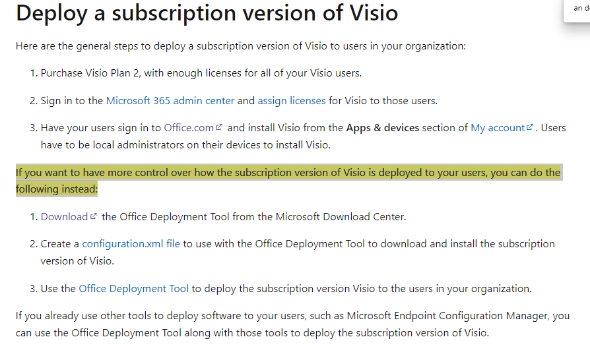Click the local administrators sentence line
This screenshot has width=590, height=364.
pos(185,145)
